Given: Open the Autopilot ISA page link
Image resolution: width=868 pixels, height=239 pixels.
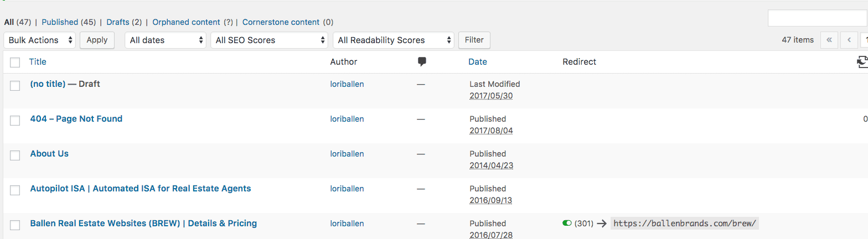Looking at the screenshot, I should pyautogui.click(x=140, y=189).
